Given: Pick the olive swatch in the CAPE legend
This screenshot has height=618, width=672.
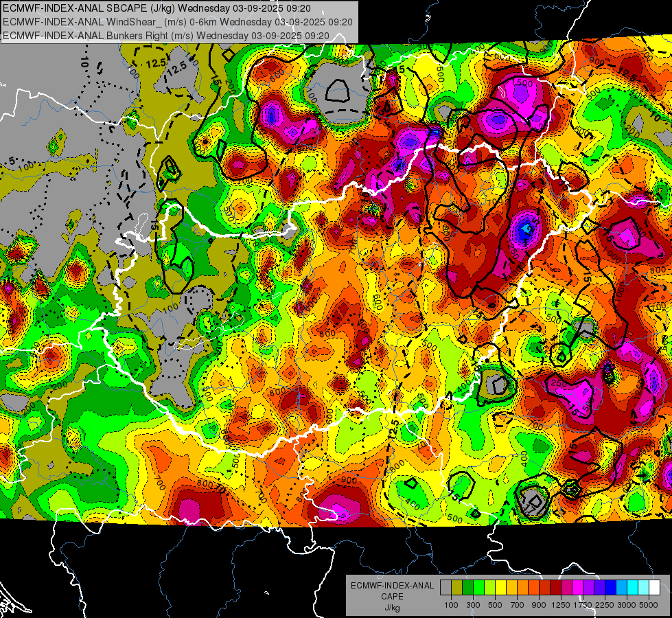Looking at the screenshot, I should tap(457, 588).
